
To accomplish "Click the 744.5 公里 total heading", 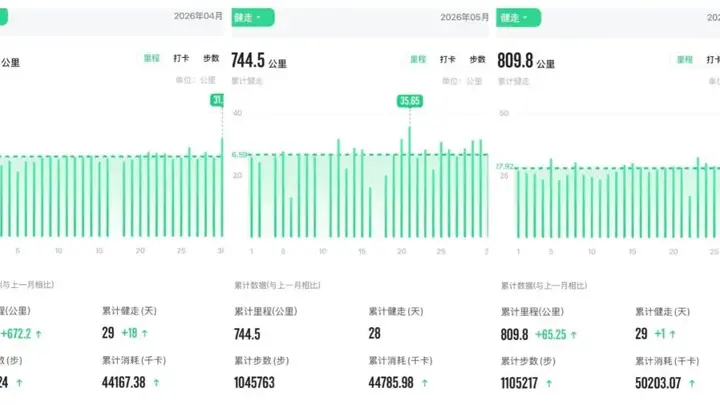I will click(259, 61).
